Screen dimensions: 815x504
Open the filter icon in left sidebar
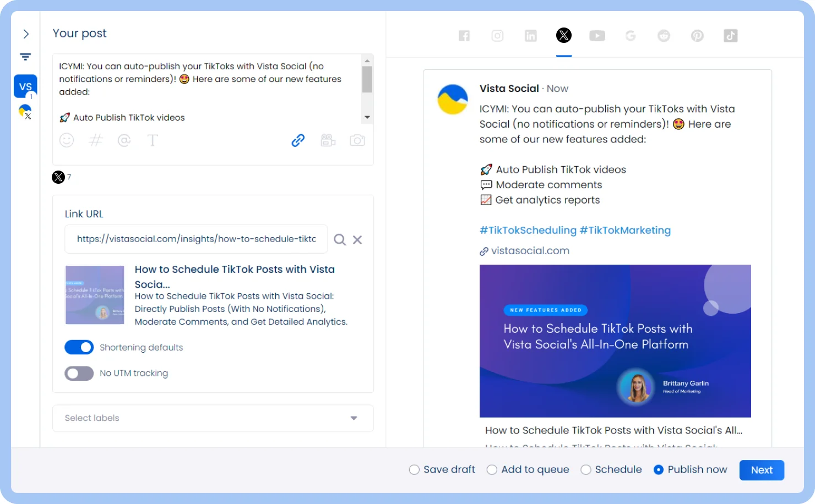(25, 57)
